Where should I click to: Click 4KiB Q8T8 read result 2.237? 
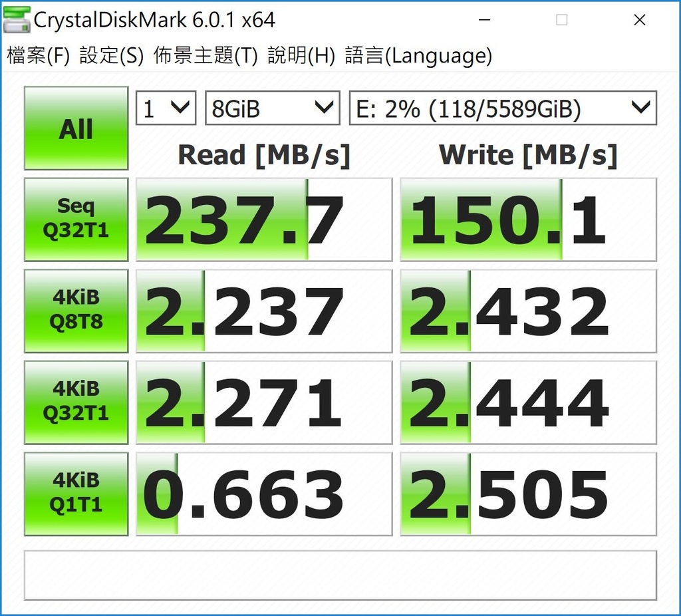pyautogui.click(x=264, y=311)
